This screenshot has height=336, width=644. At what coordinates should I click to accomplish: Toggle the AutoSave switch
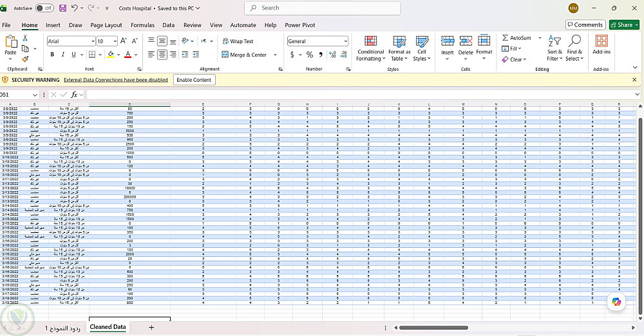coord(44,8)
